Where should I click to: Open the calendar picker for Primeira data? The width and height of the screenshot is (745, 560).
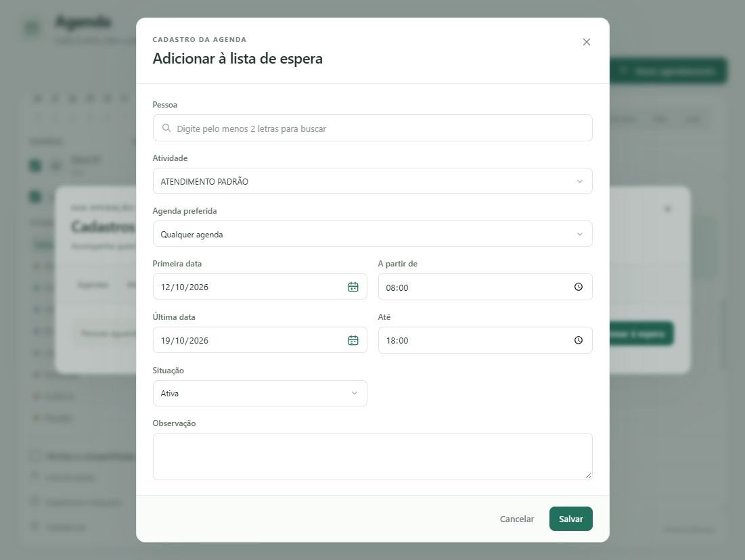[353, 287]
